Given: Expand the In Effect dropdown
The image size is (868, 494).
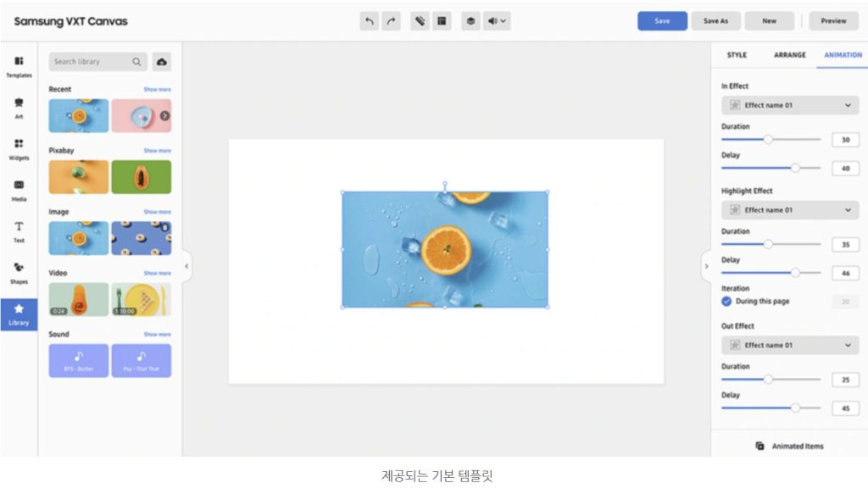Looking at the screenshot, I should [789, 105].
